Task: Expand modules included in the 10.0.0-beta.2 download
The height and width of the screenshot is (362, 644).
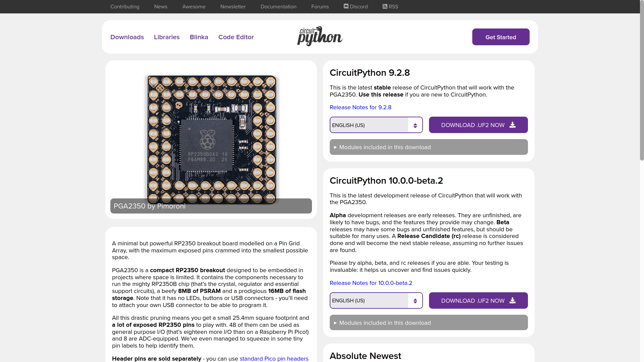Action: [429, 323]
